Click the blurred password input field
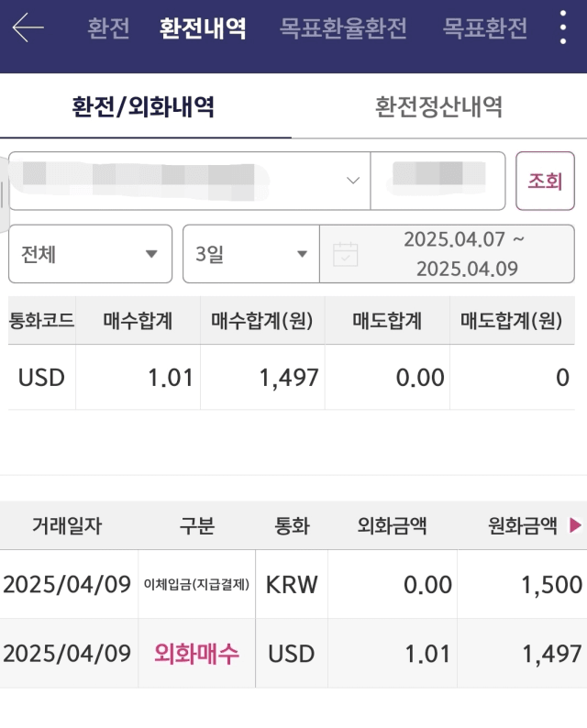 437,181
